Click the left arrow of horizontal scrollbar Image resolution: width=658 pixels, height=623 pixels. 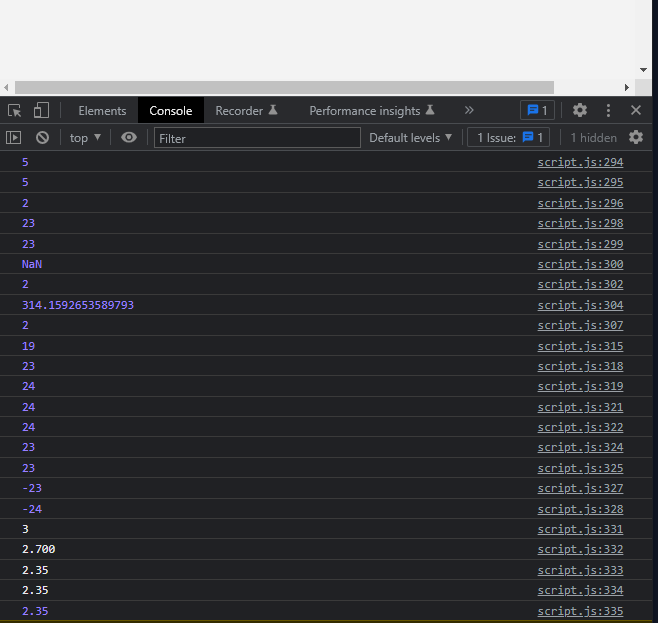tap(6, 87)
